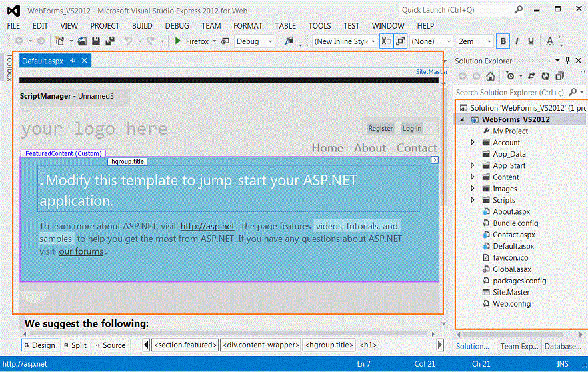This screenshot has width=588, height=372.
Task: Click the Solution Explorer Home icon
Action: click(490, 76)
